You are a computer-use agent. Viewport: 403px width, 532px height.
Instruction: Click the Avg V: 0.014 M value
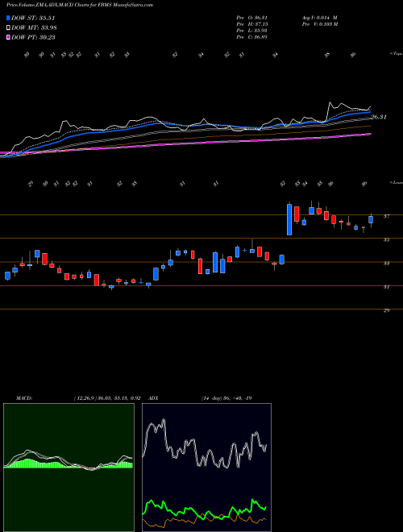pos(319,18)
